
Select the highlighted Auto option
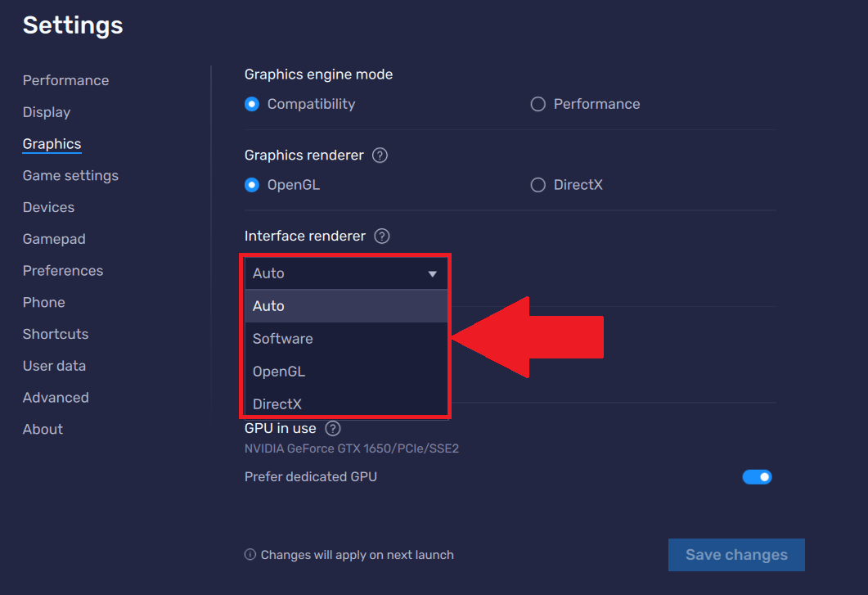268,305
